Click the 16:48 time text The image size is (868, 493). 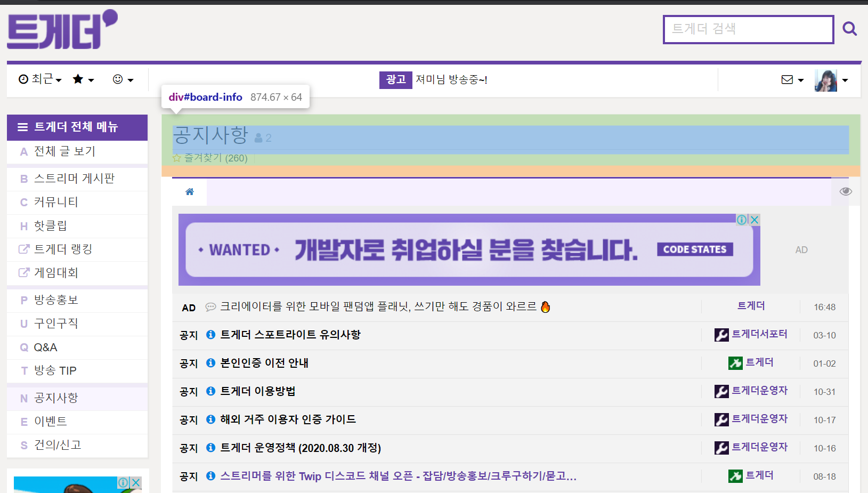point(824,307)
